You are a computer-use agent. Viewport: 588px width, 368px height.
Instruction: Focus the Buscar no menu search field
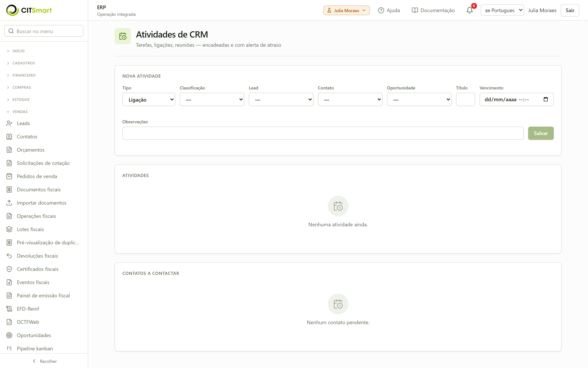44,31
